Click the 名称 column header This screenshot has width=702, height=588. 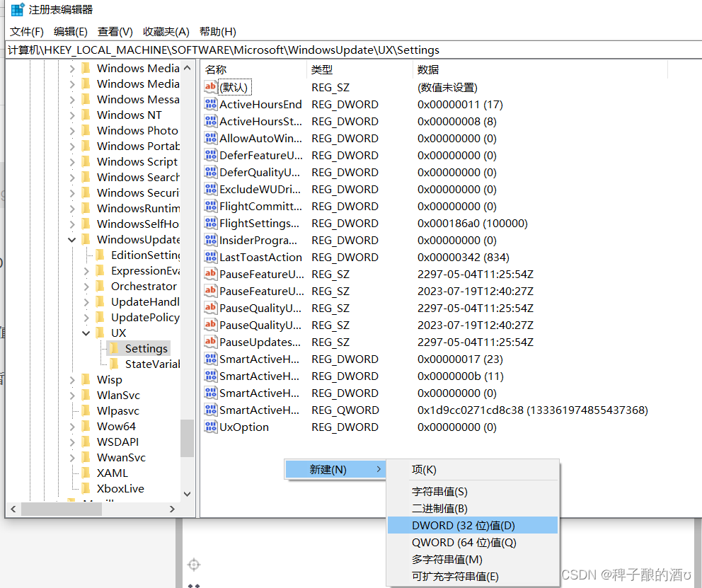point(253,70)
